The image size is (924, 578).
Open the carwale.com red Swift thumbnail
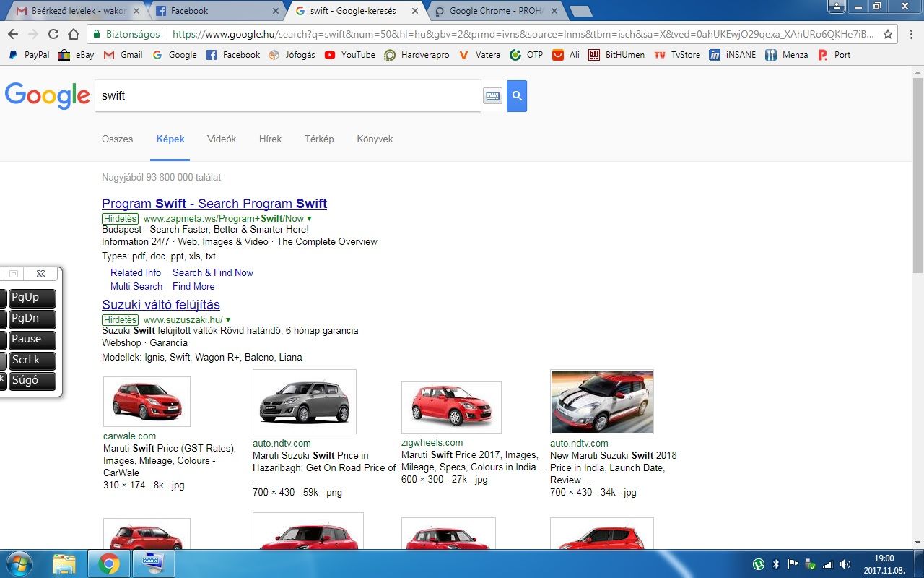tap(147, 402)
